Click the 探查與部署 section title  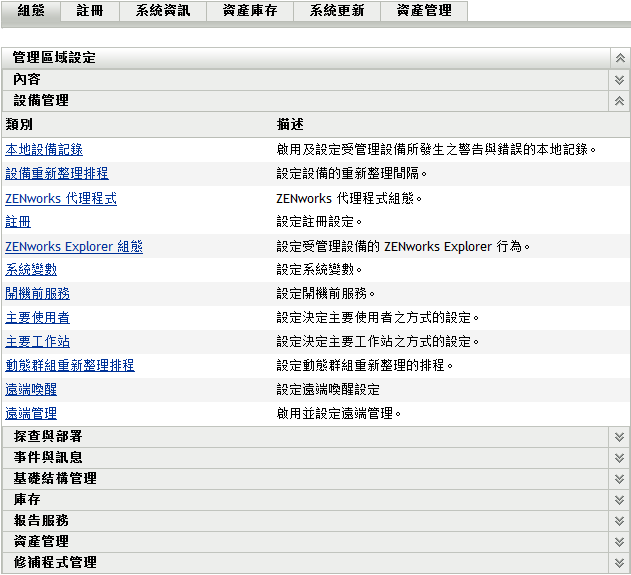(48, 436)
